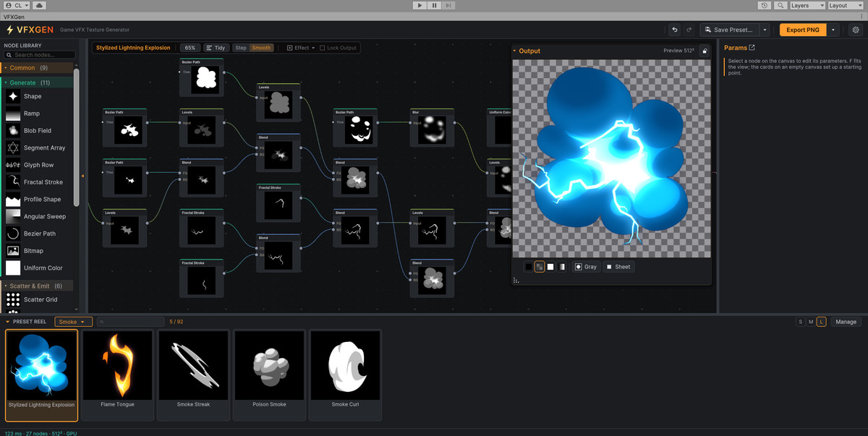Image resolution: width=868 pixels, height=436 pixels.
Task: Open the CL account dropdown
Action: (16, 5)
